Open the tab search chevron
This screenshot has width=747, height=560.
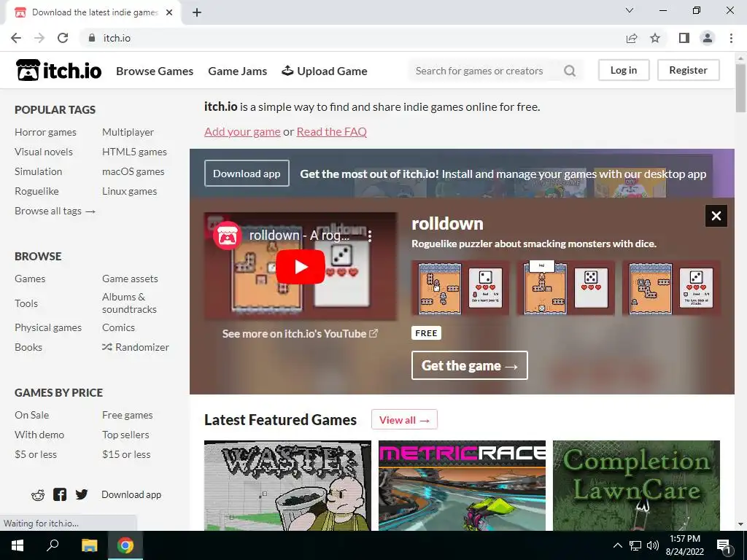[630, 10]
